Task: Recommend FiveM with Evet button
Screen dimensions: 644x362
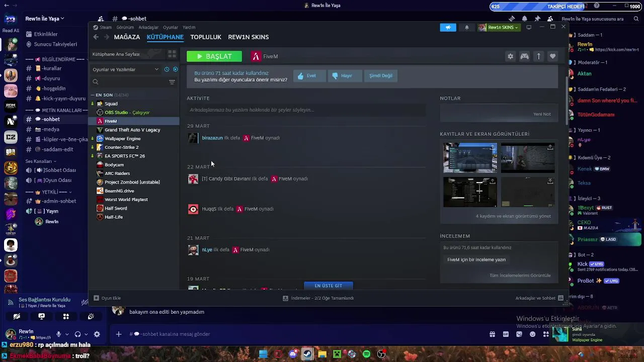Action: [309, 76]
